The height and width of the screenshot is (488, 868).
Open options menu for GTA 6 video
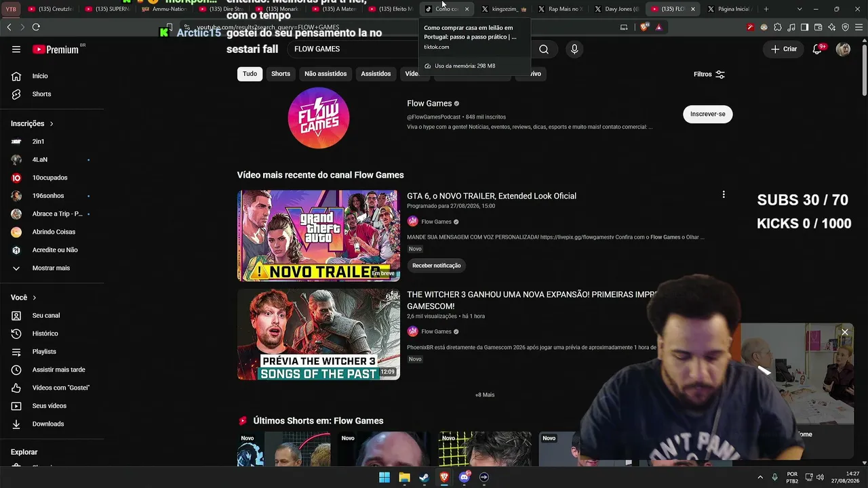click(x=724, y=195)
